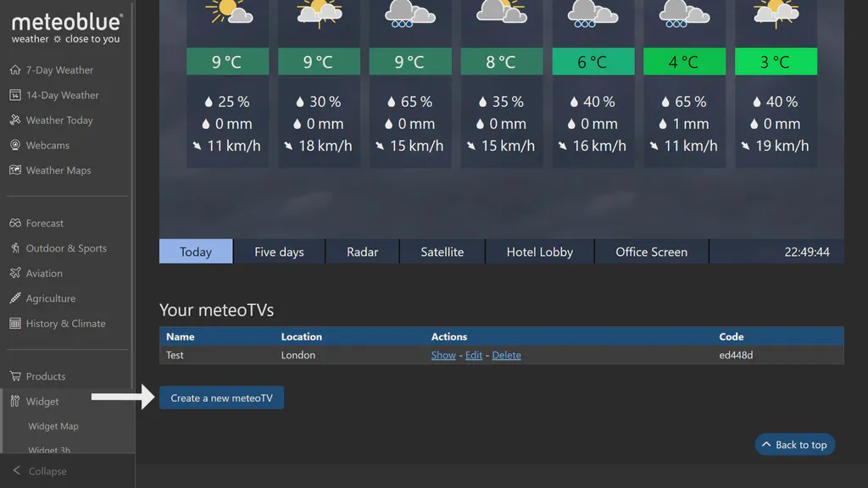This screenshot has height=488, width=868.
Task: Open the 14-Day Weather section
Action: [x=63, y=95]
